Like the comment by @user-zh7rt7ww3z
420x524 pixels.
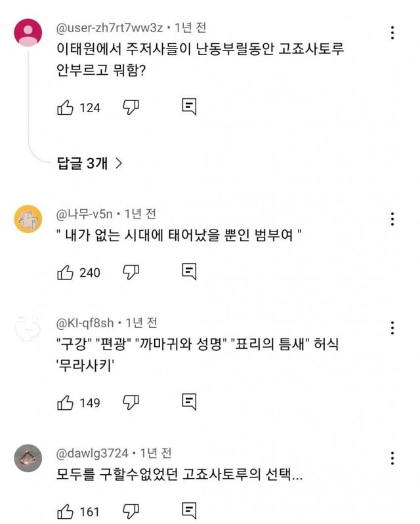pyautogui.click(x=66, y=107)
